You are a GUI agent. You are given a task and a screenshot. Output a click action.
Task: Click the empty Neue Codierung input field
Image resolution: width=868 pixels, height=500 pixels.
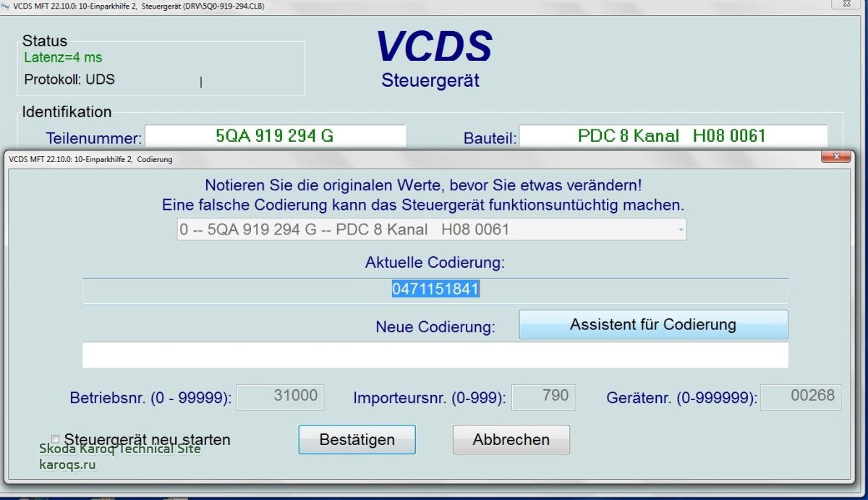point(435,355)
